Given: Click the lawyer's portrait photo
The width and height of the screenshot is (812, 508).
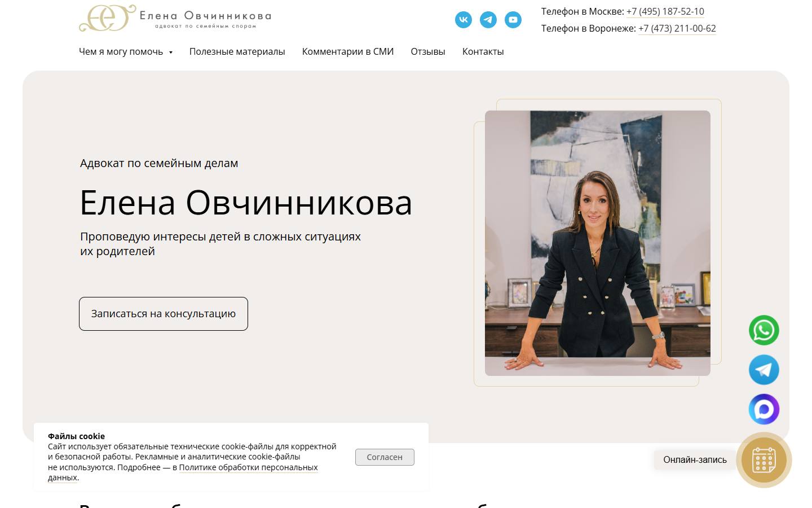Looking at the screenshot, I should click(x=598, y=243).
